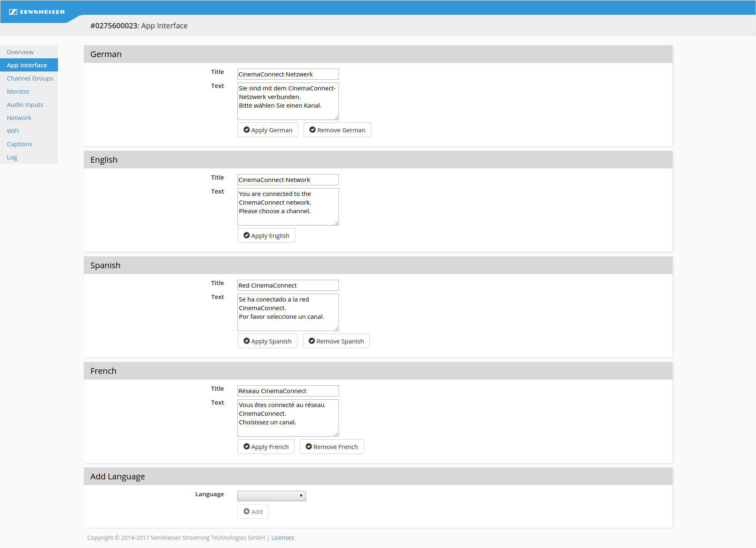Click the Remove Spanish button
Viewport: 756px width, 548px height.
336,341
